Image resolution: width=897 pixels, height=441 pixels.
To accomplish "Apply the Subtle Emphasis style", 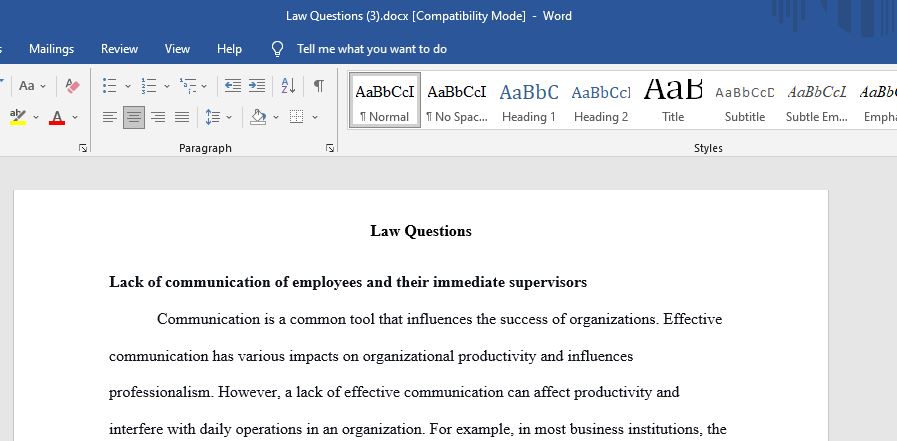I will point(817,100).
